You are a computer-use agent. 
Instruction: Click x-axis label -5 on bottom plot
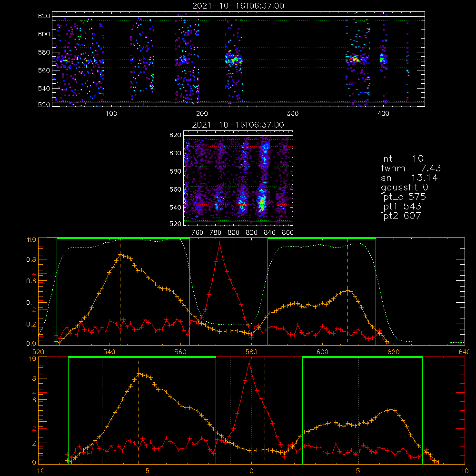coord(145,471)
